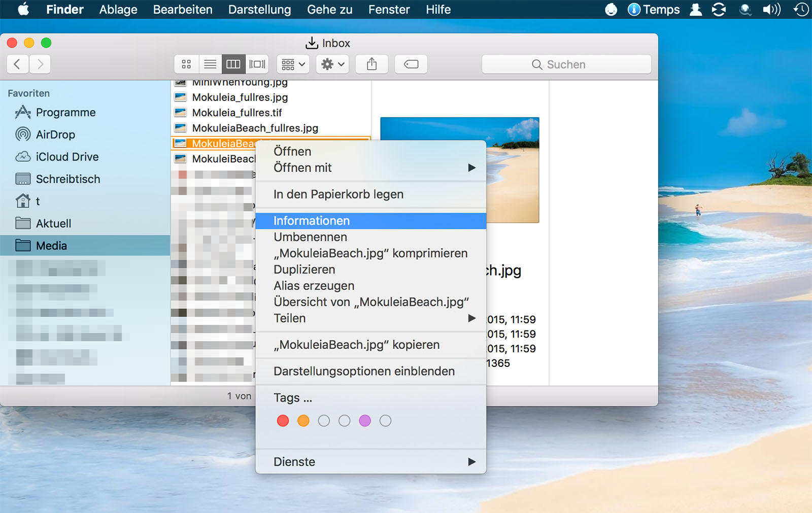
Task: Click the Share toolbar button
Action: pos(371,64)
